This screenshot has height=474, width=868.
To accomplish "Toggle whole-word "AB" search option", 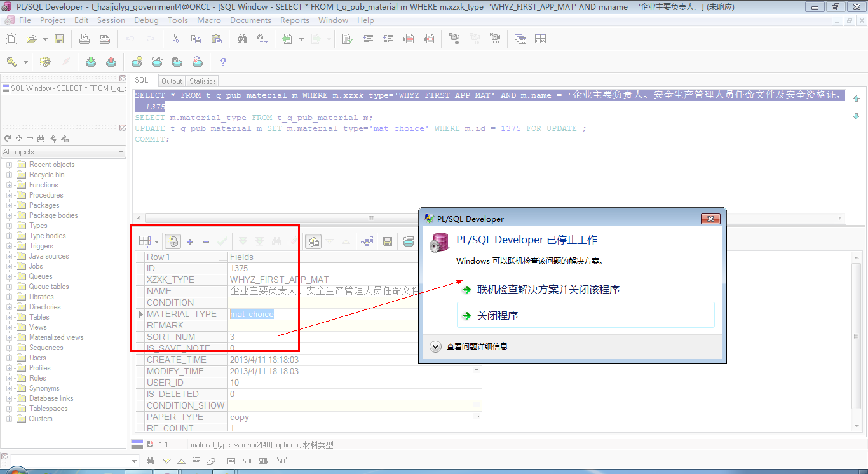I will (280, 461).
